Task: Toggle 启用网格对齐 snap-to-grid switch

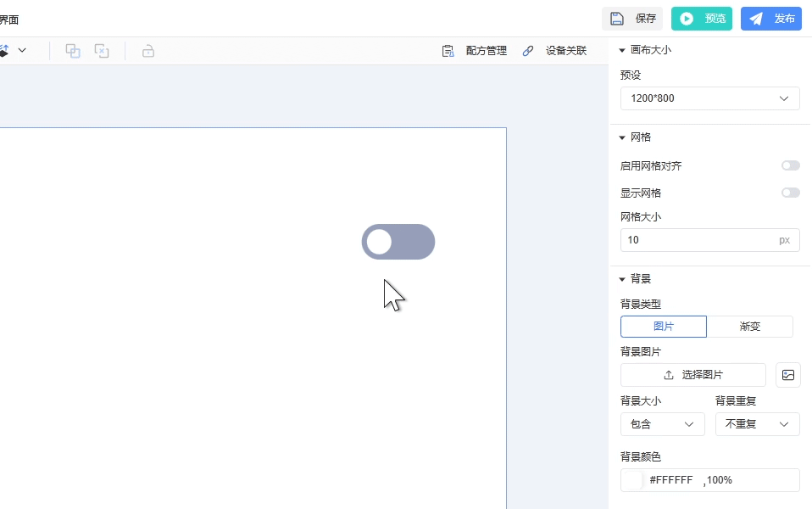Action: tap(790, 166)
